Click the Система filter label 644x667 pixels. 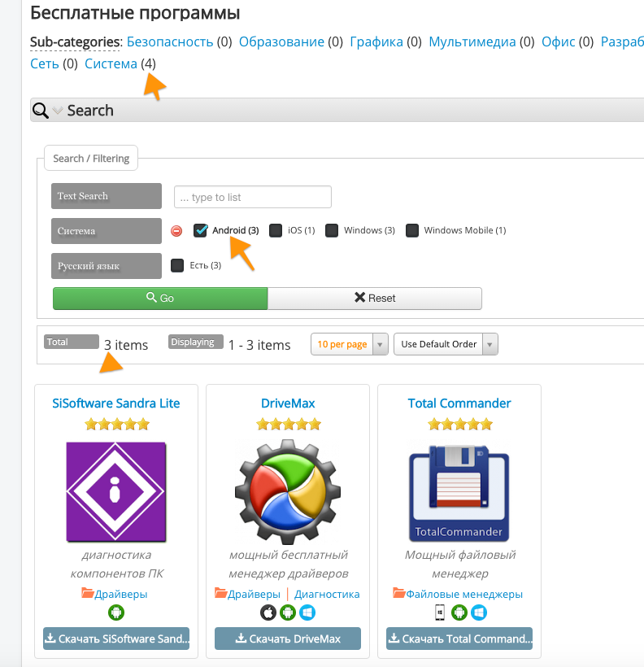click(107, 231)
